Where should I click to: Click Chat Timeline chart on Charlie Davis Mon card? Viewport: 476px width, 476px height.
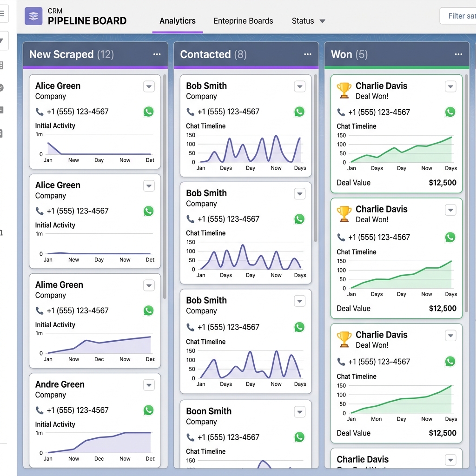pos(397,402)
